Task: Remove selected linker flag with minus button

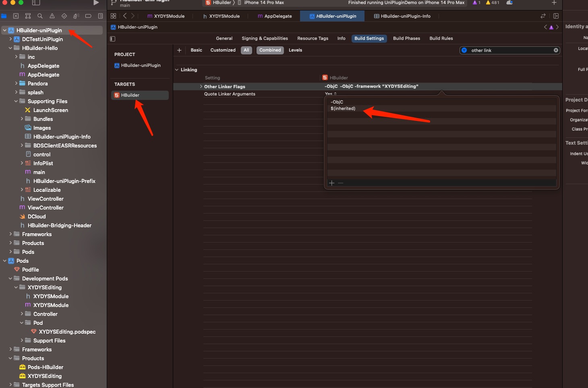Action: (341, 183)
